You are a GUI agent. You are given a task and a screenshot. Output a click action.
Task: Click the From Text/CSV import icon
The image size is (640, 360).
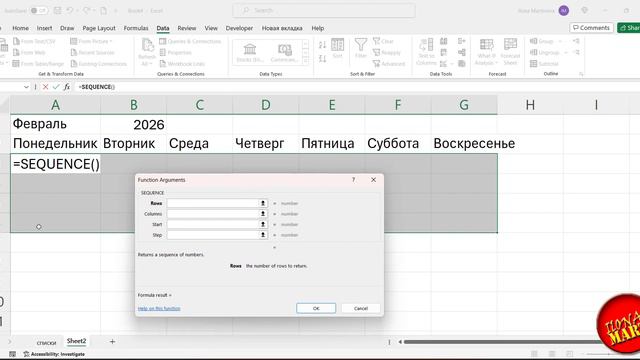pyautogui.click(x=16, y=41)
